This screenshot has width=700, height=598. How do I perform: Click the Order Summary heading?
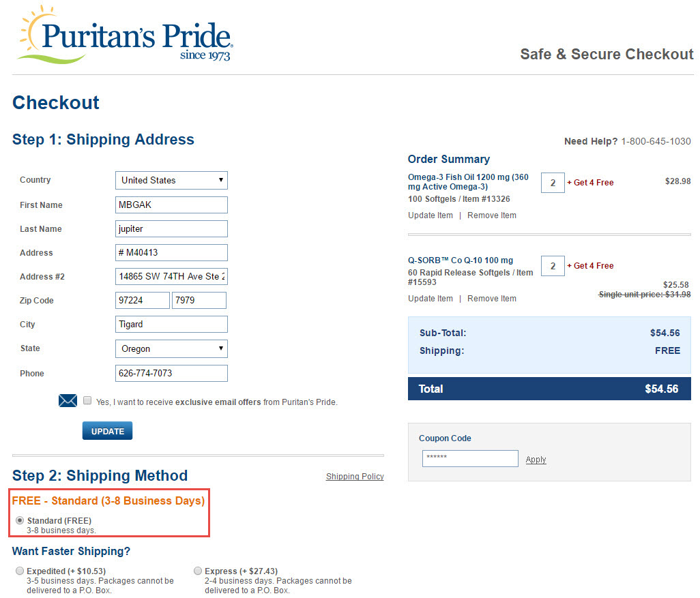click(x=449, y=160)
